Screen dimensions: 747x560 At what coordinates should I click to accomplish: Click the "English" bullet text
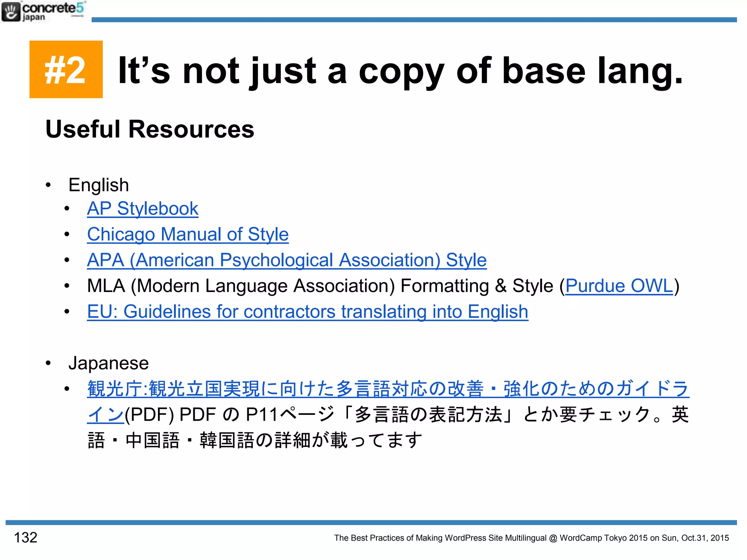pos(98,185)
